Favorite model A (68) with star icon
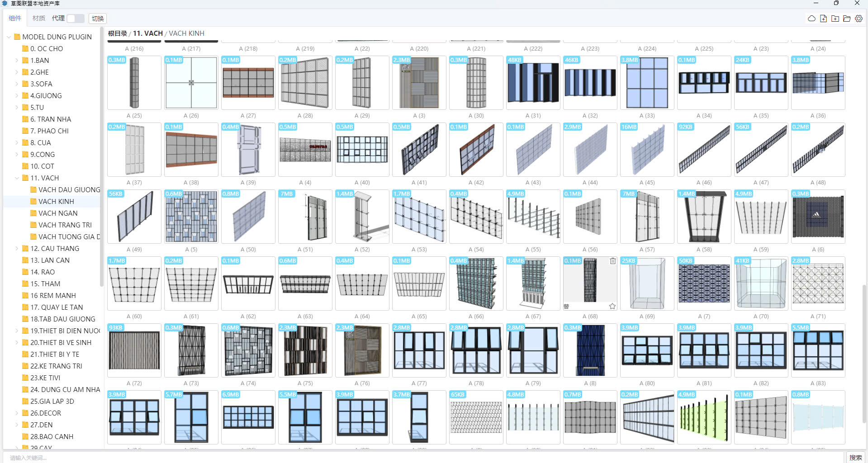The height and width of the screenshot is (463, 868). [612, 306]
